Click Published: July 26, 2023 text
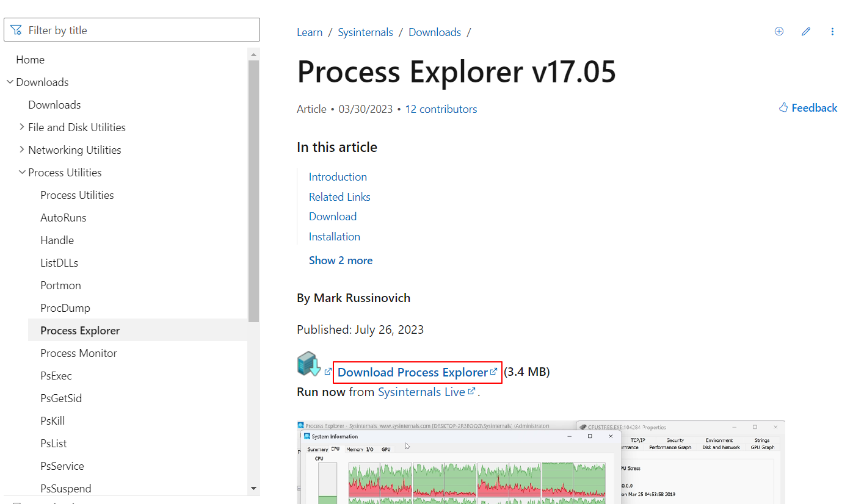 [360, 330]
